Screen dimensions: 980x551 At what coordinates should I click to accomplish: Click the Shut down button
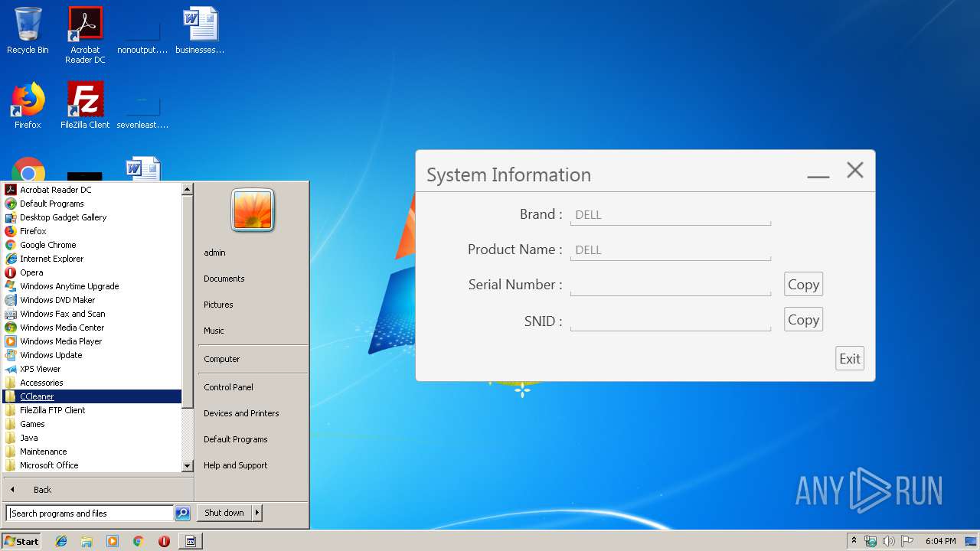pos(224,513)
